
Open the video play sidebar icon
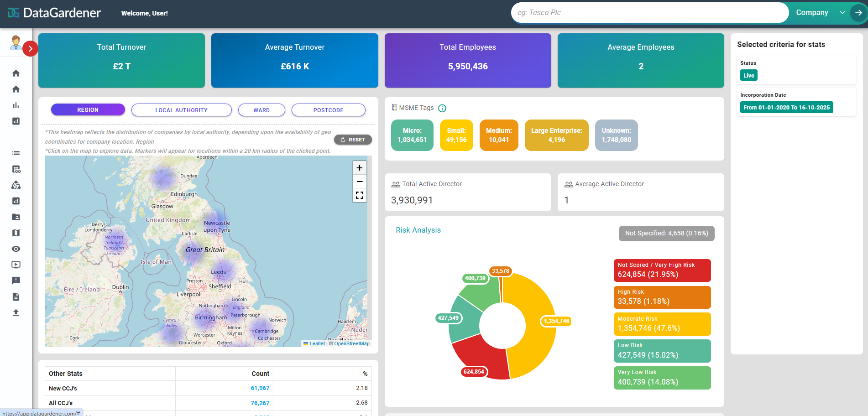(x=16, y=265)
